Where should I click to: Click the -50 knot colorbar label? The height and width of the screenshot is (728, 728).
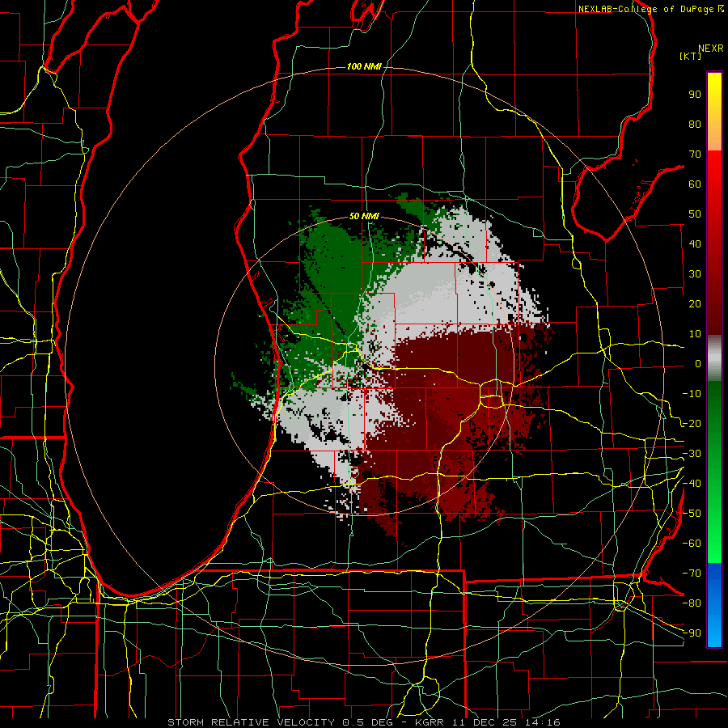[692, 514]
